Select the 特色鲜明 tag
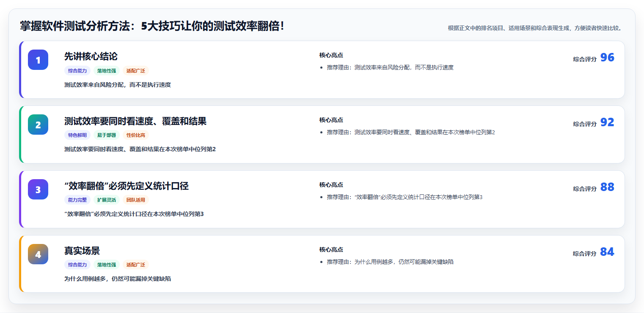 tap(77, 135)
